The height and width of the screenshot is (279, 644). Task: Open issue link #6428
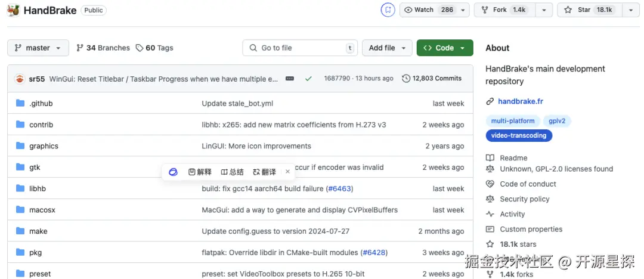(374, 252)
